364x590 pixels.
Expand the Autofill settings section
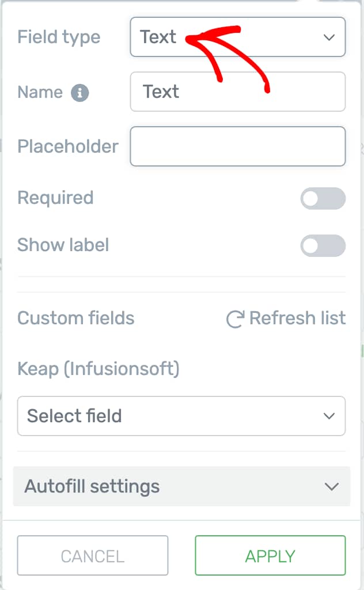click(181, 487)
